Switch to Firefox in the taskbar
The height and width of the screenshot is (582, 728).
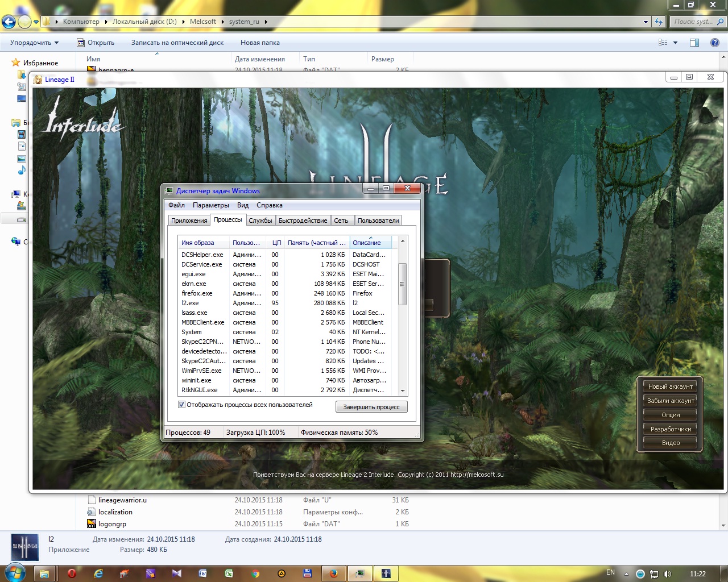point(334,573)
